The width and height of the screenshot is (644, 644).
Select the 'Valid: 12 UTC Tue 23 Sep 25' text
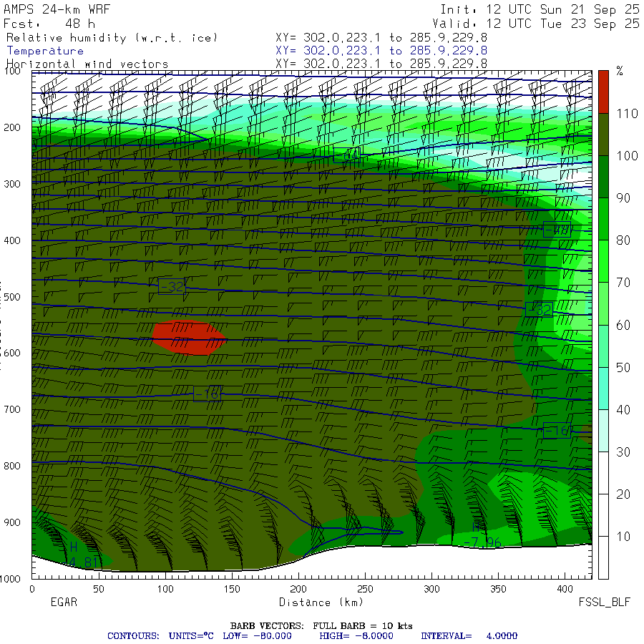coord(535,24)
